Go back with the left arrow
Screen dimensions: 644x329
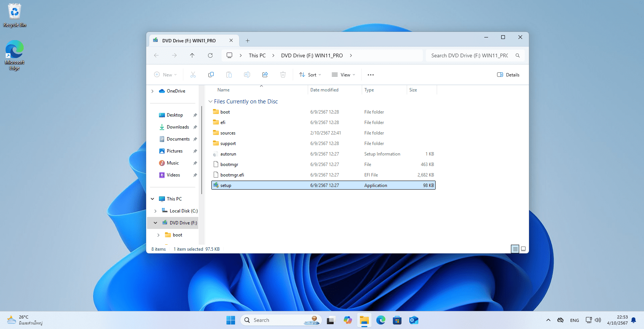click(156, 55)
